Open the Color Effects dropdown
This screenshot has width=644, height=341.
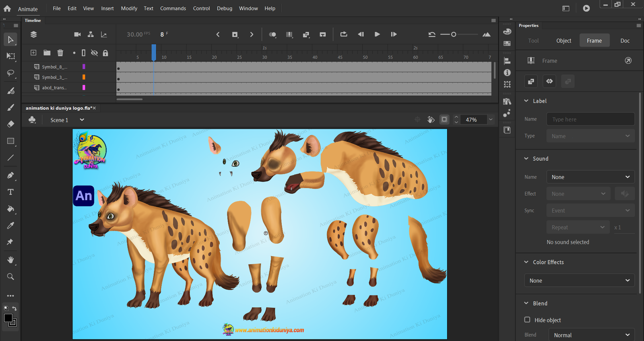click(580, 280)
